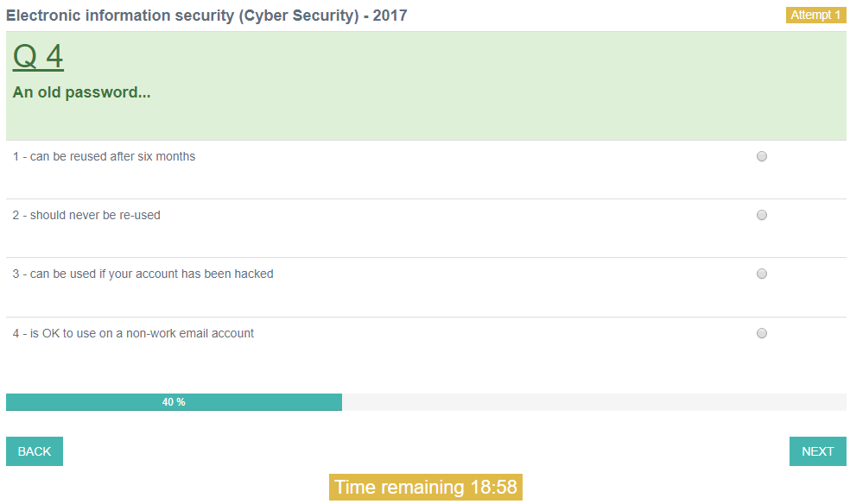This screenshot has width=850, height=504.
Task: Click the BACK button
Action: click(x=34, y=450)
